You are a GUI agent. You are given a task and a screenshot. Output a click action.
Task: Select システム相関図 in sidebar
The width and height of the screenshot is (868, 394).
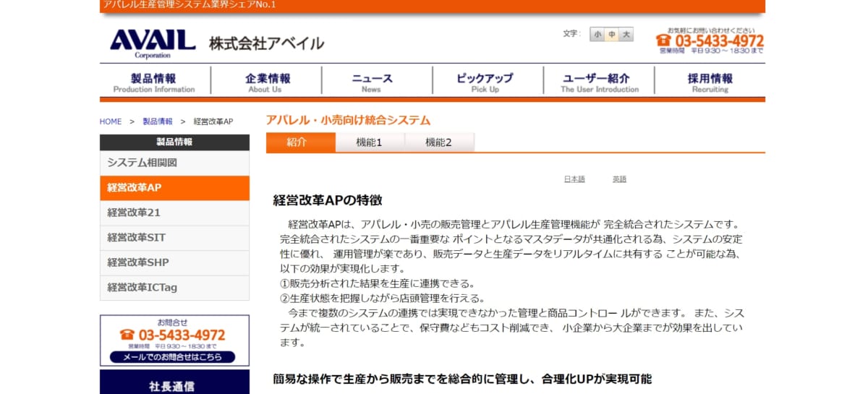tap(174, 163)
